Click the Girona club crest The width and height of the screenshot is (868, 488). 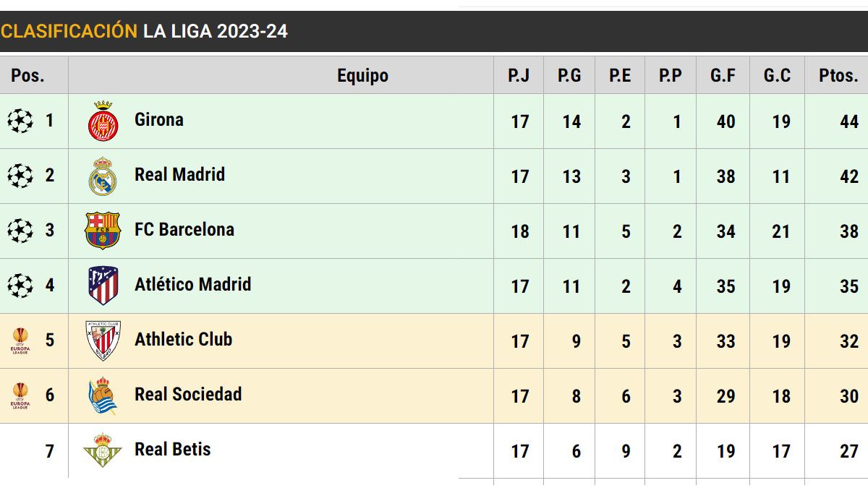[102, 121]
